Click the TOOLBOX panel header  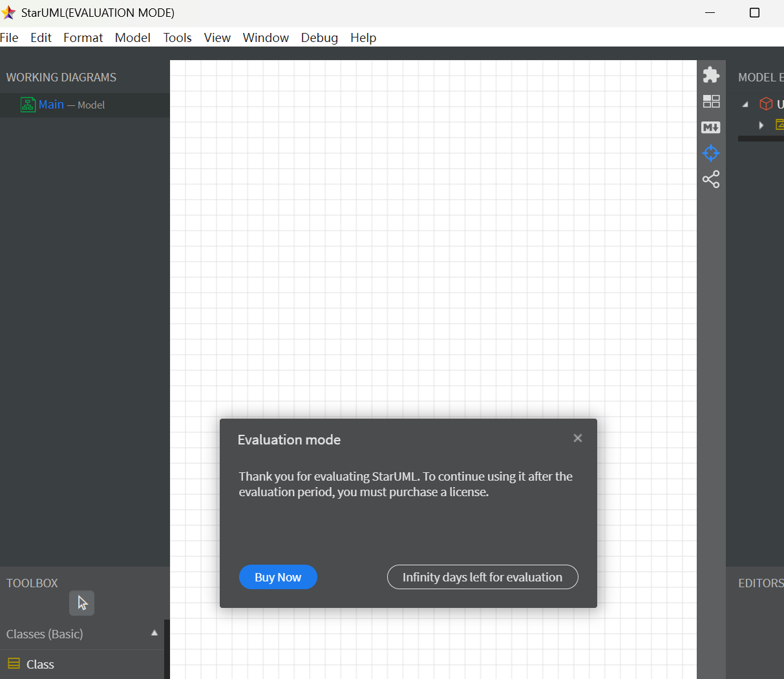pos(32,583)
